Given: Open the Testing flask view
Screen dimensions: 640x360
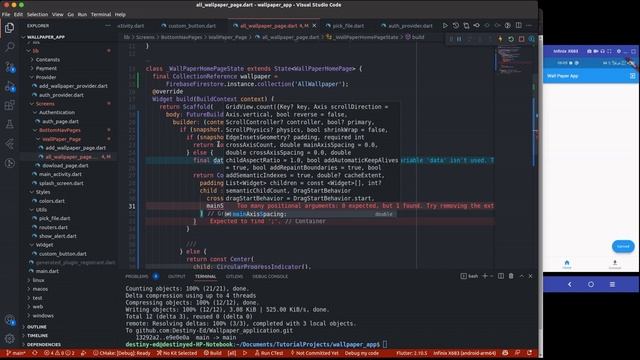Looking at the screenshot, I should pos(9,124).
